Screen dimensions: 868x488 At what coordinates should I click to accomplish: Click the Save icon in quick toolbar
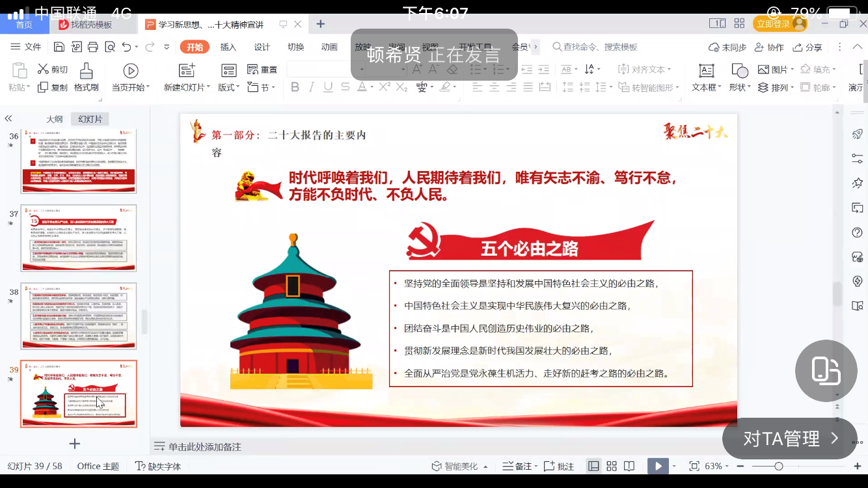pos(59,47)
